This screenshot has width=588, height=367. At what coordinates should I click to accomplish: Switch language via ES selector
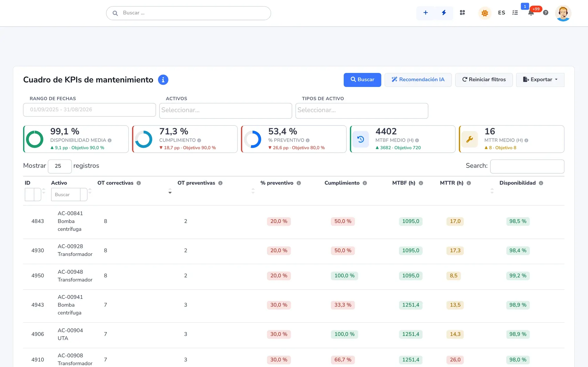pos(502,13)
